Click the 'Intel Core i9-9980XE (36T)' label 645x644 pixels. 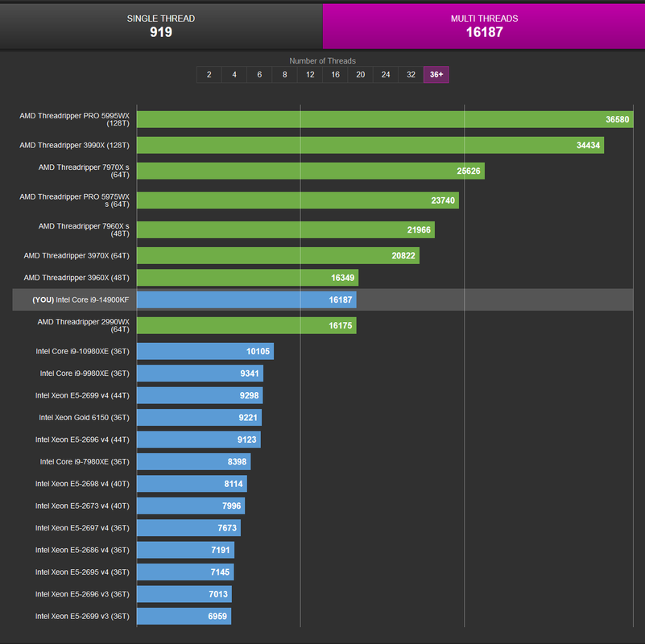point(85,374)
